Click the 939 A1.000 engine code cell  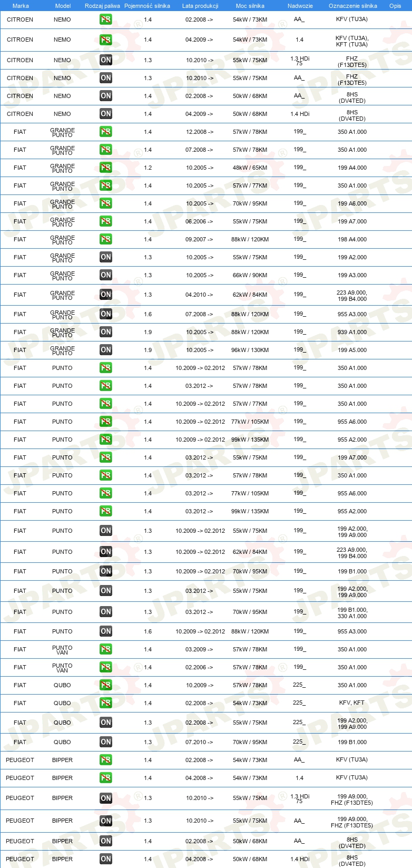352,332
